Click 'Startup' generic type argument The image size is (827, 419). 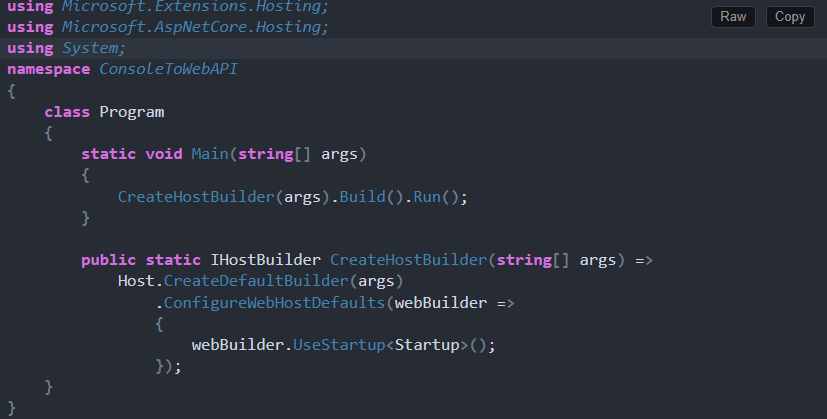427,345
